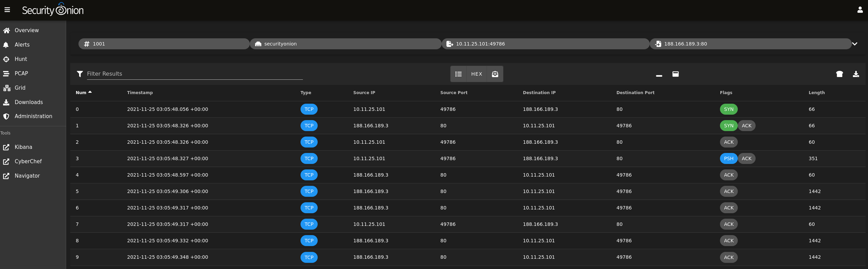Click the Navigator external-link icon

point(6,176)
